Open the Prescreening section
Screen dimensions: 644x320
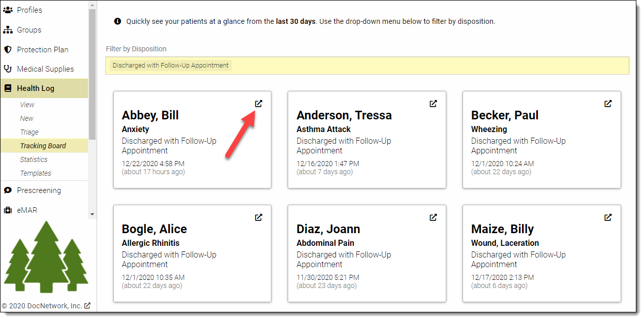pos(39,190)
